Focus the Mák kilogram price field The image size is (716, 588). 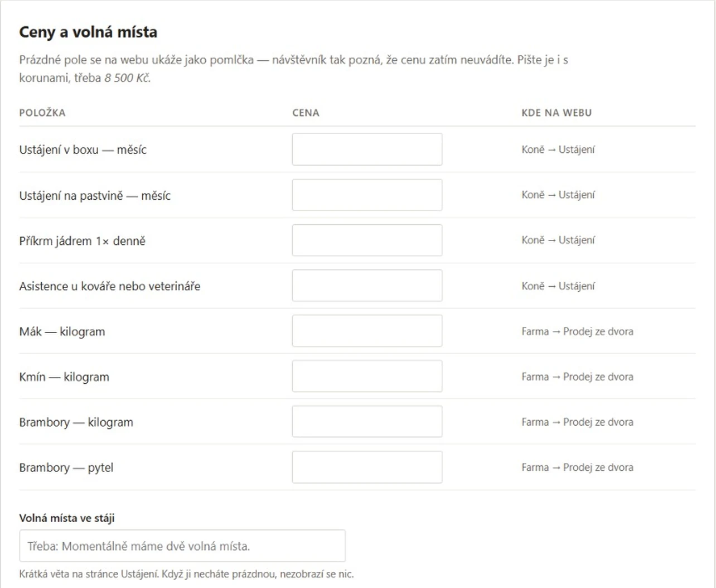[367, 331]
